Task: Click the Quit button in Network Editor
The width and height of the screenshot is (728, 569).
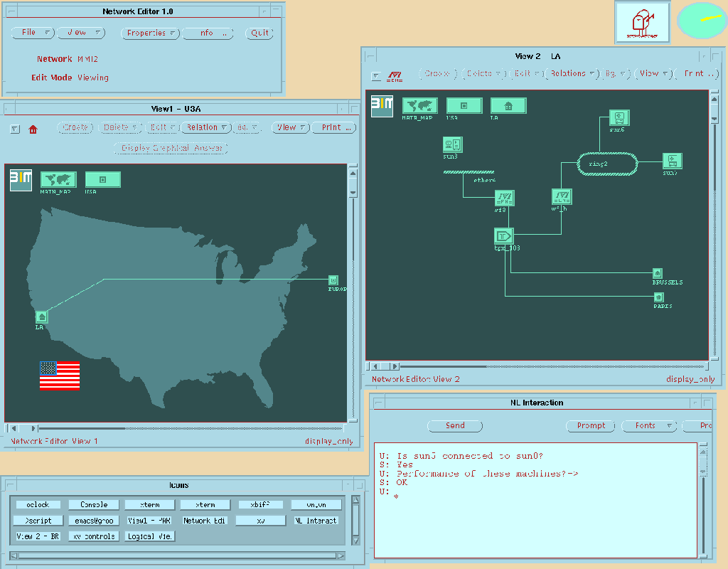Action: point(259,33)
